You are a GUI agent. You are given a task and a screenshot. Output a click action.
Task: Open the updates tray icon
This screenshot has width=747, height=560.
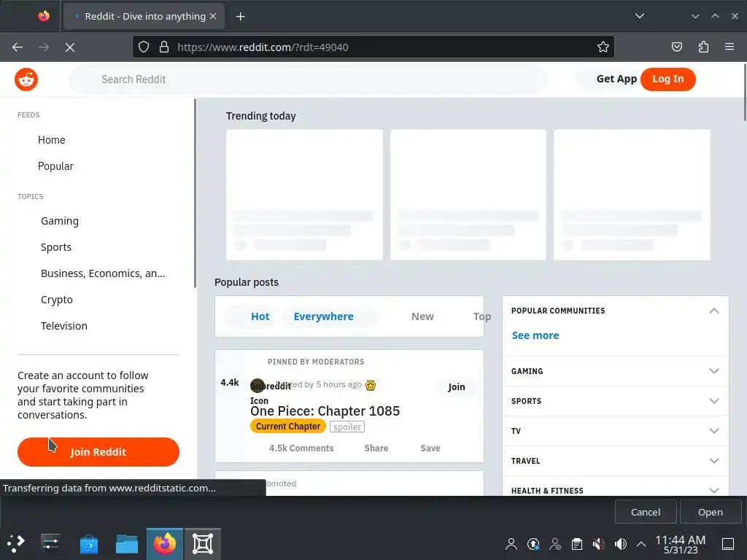pos(533,544)
